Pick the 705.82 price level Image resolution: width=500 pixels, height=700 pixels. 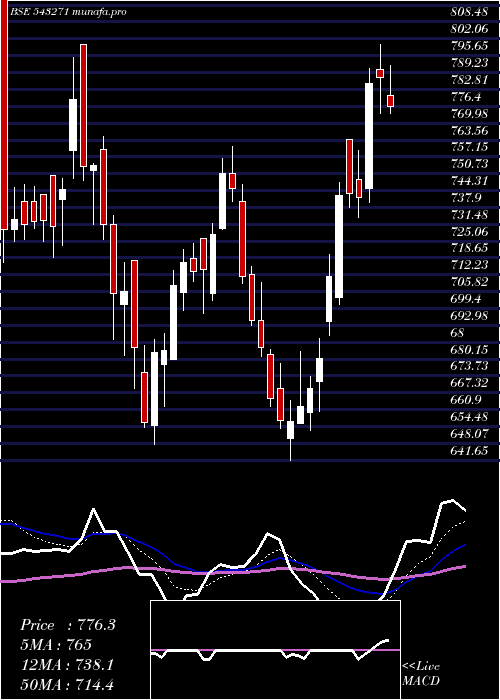469,282
